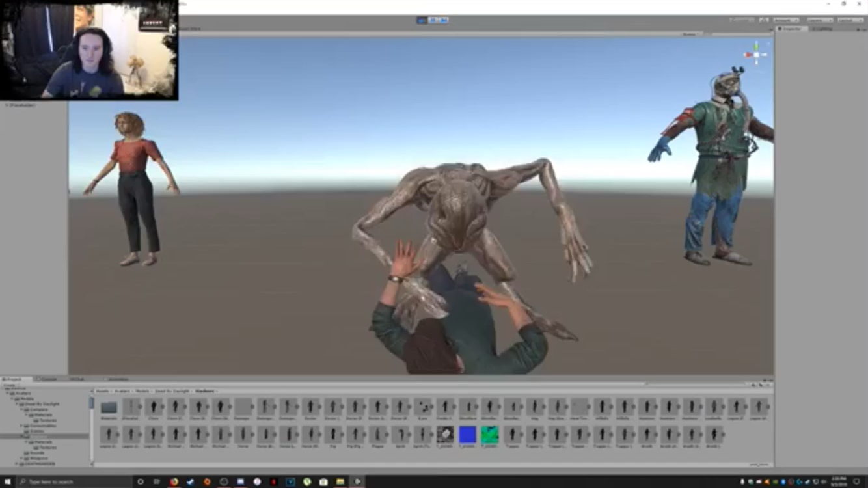Open Firefox from the taskbar
The height and width of the screenshot is (488, 868).
pyautogui.click(x=174, y=481)
